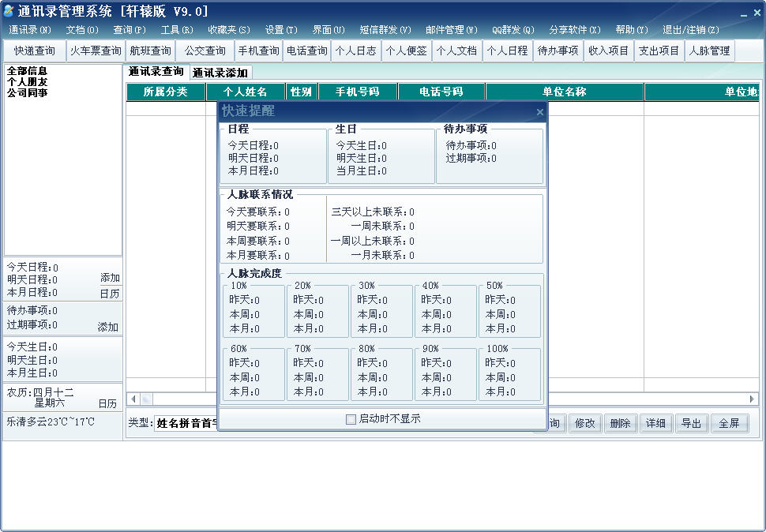The height and width of the screenshot is (532, 766).
Task: Open 人脉管理 in the toolbar
Action: pos(709,51)
